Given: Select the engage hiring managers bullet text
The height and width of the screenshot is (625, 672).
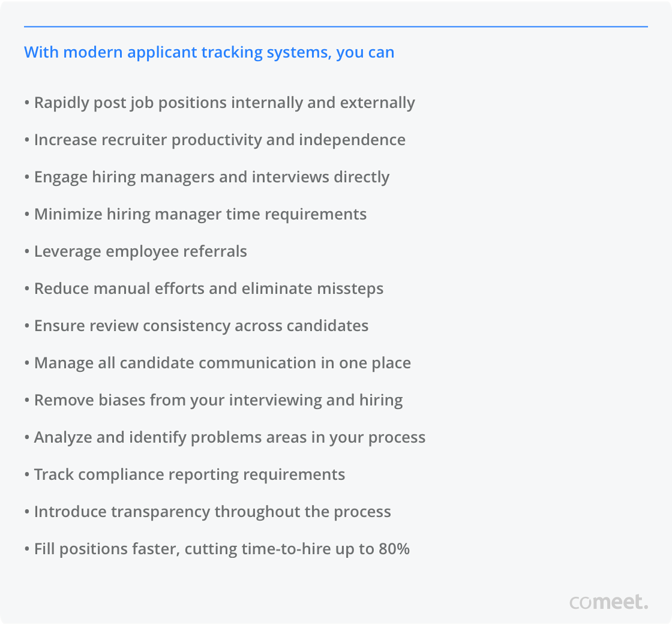Looking at the screenshot, I should pos(212,177).
